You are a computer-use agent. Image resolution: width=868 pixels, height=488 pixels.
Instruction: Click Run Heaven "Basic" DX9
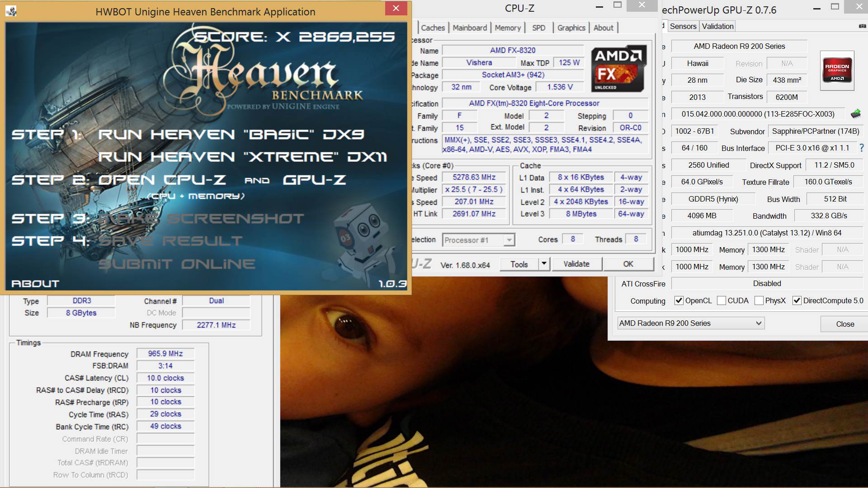point(231,134)
